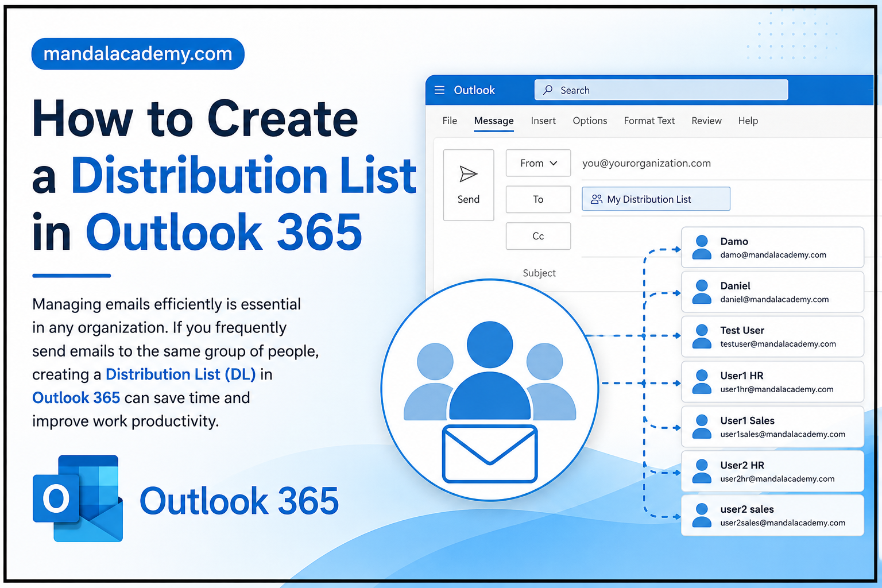Click user2sales@mandalacademy.com email text
This screenshot has width=882, height=588.
[783, 523]
